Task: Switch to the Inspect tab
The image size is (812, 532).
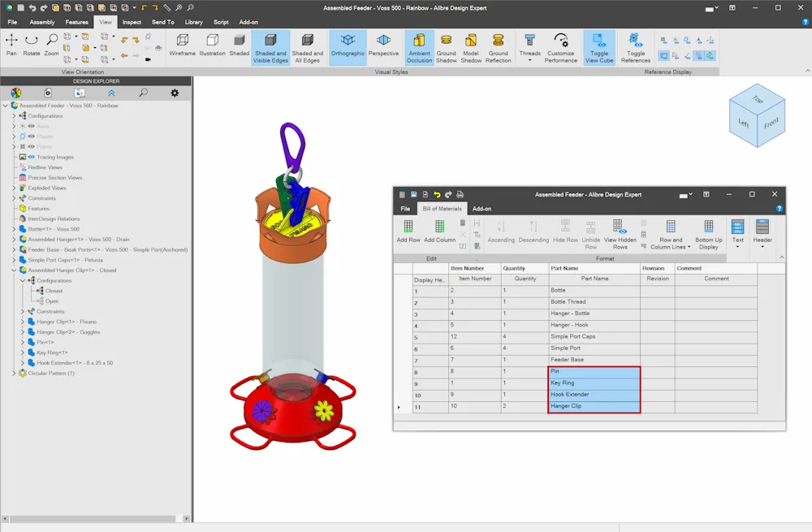Action: [x=132, y=22]
